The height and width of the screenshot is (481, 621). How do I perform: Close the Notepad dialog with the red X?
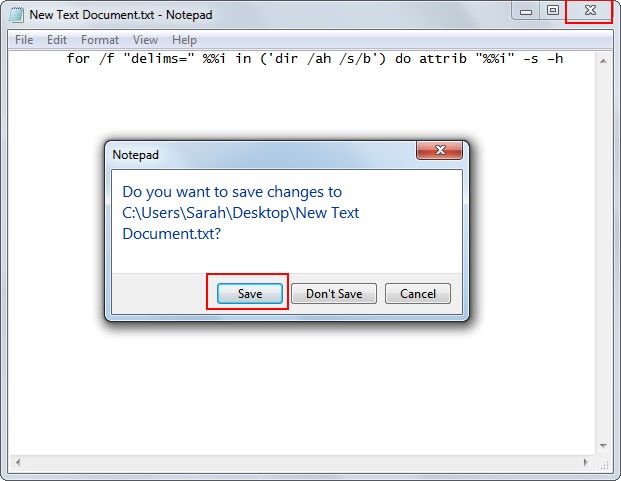point(440,150)
